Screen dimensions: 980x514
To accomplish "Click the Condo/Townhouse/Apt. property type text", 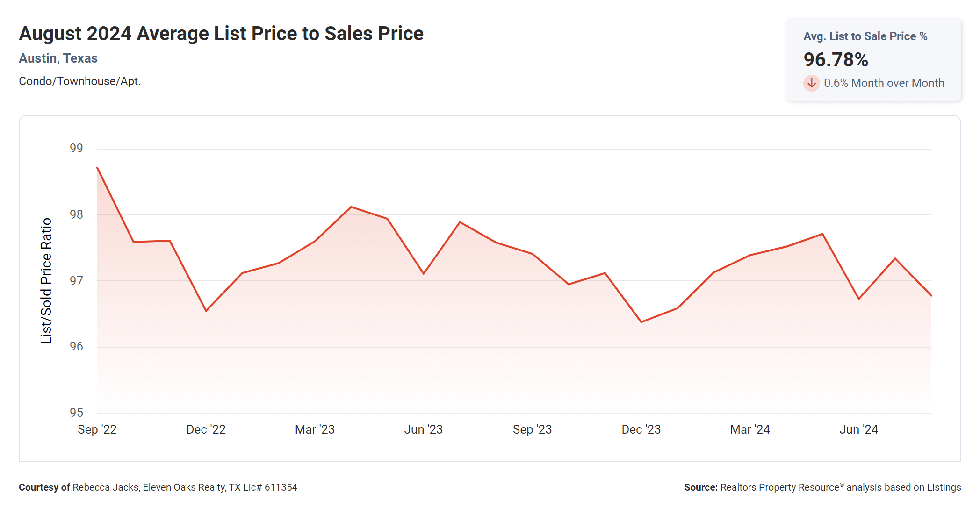I will (x=79, y=81).
